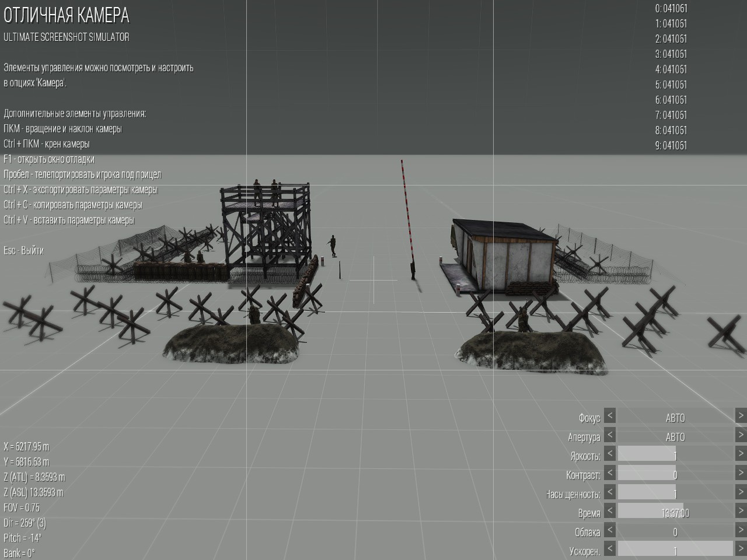This screenshot has width=747, height=560.
Task: Click the Апертура value bar showing АВТО
Action: [x=675, y=435]
